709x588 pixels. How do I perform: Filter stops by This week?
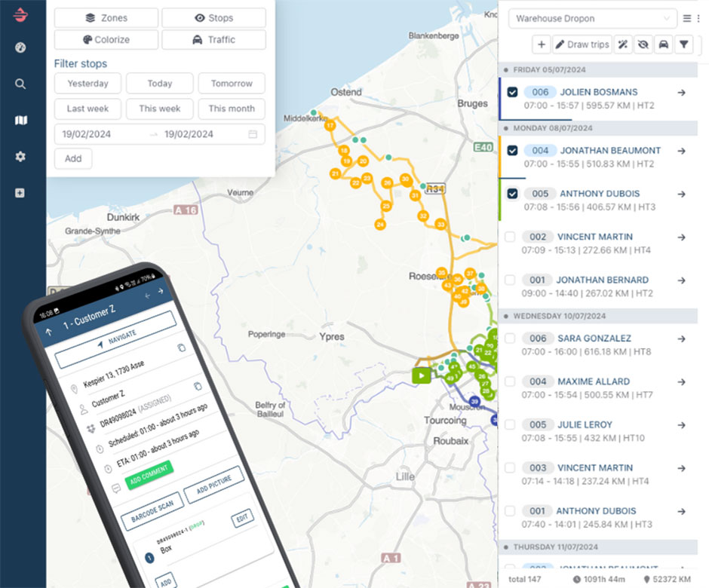(160, 109)
